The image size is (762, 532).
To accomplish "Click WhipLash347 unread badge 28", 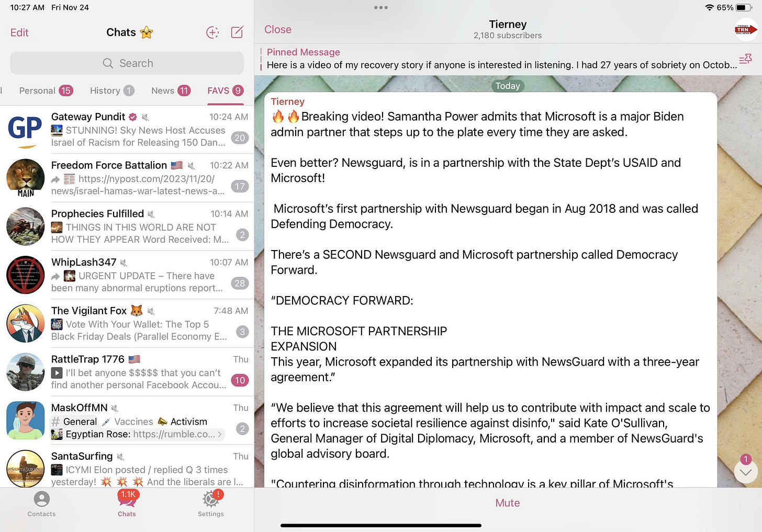I will 240,284.
